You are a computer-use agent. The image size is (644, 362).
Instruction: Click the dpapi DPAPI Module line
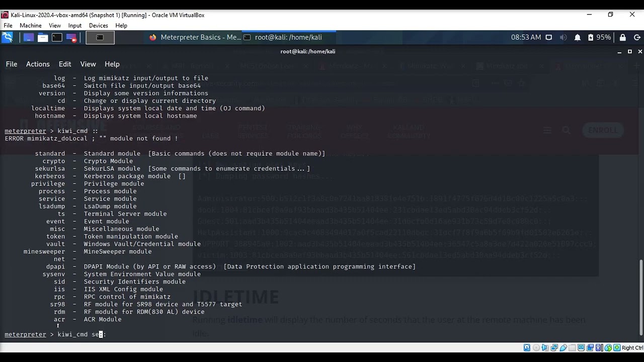click(x=231, y=266)
